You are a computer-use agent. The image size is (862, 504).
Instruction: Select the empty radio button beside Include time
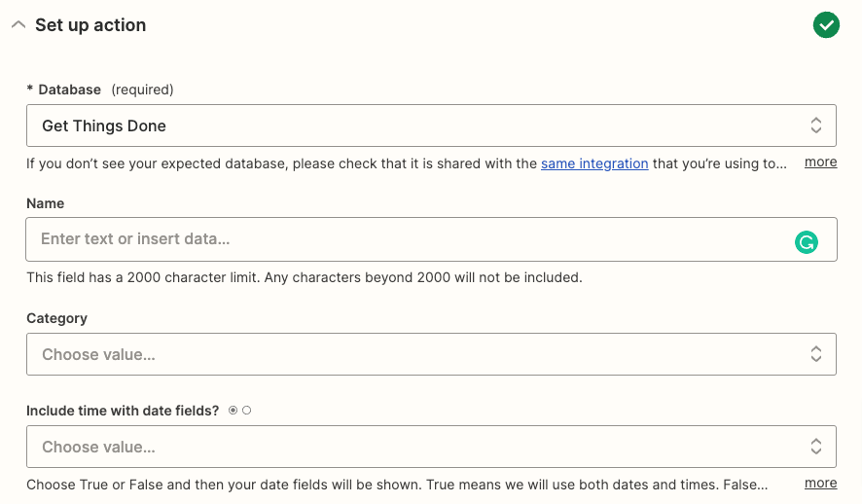[247, 411]
